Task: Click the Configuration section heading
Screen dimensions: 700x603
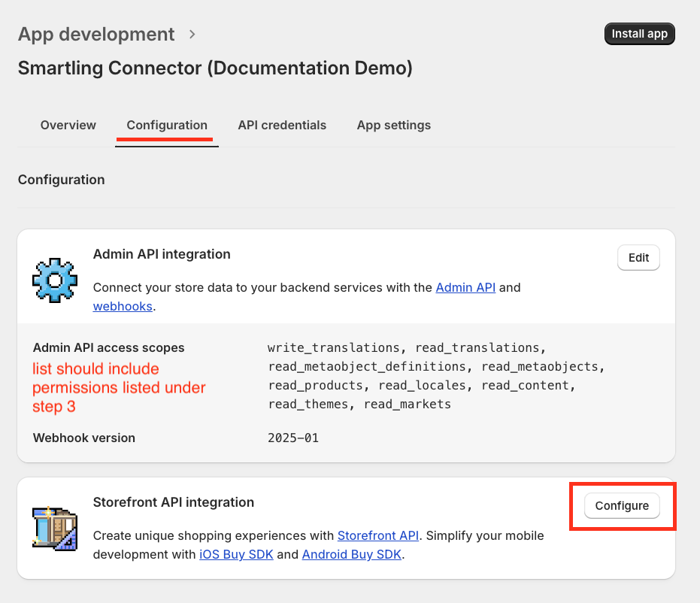Action: click(x=61, y=180)
